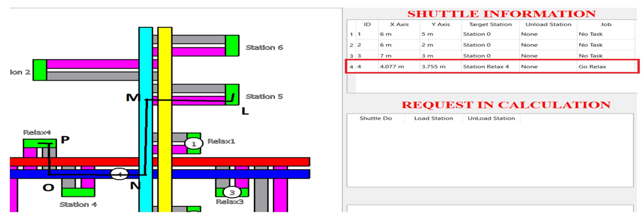The width and height of the screenshot is (644, 221).
Task: Click shuttle 3 circle at Relax3
Action: coord(232,192)
